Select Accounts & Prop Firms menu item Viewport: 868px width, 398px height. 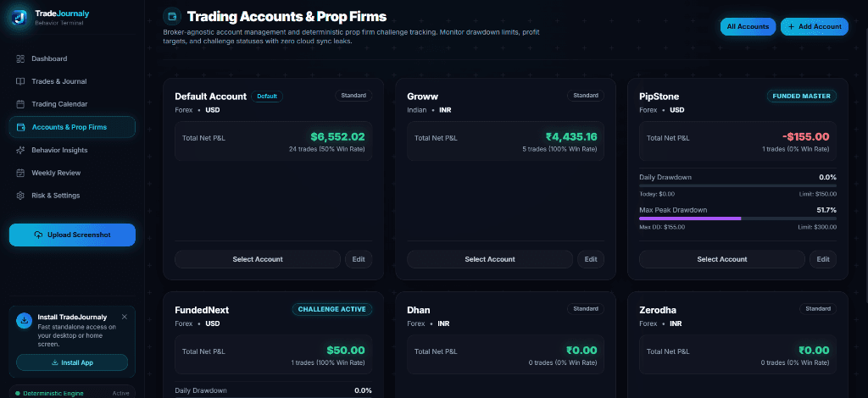point(72,127)
